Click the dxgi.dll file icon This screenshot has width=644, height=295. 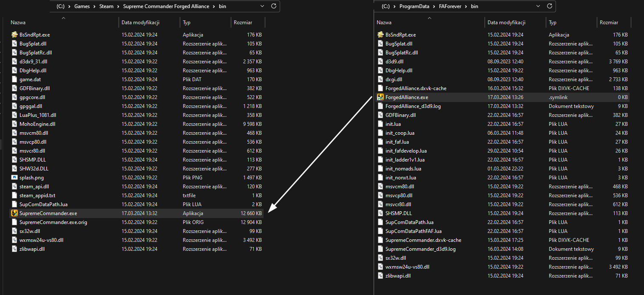coord(380,79)
